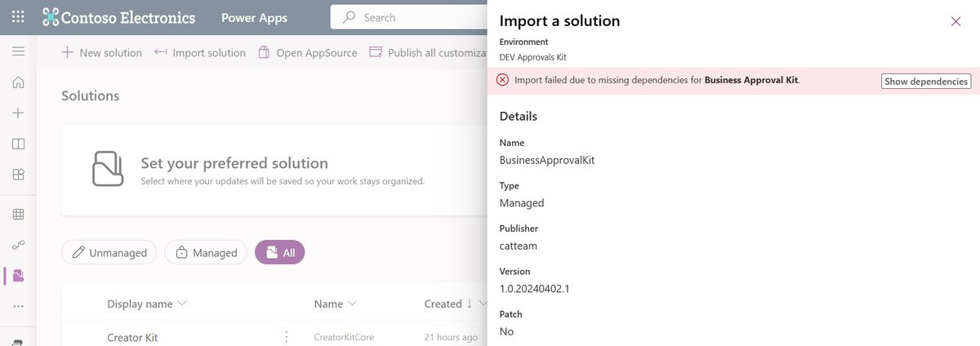Close the Import a solution panel
This screenshot has height=346, width=980.
click(955, 21)
